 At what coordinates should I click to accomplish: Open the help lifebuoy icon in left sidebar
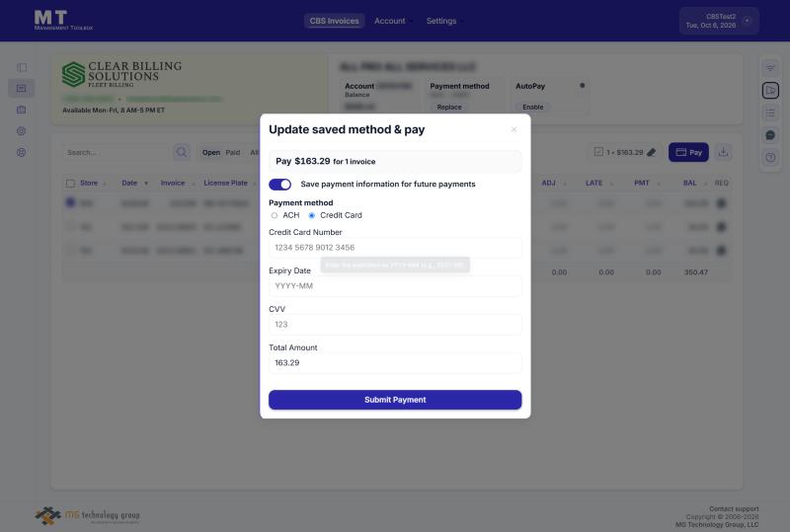coord(21,152)
